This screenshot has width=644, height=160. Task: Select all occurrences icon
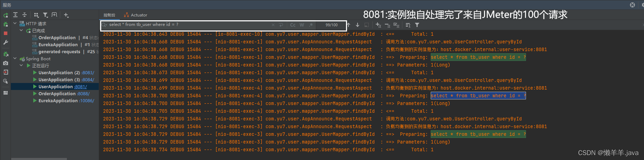click(396, 25)
